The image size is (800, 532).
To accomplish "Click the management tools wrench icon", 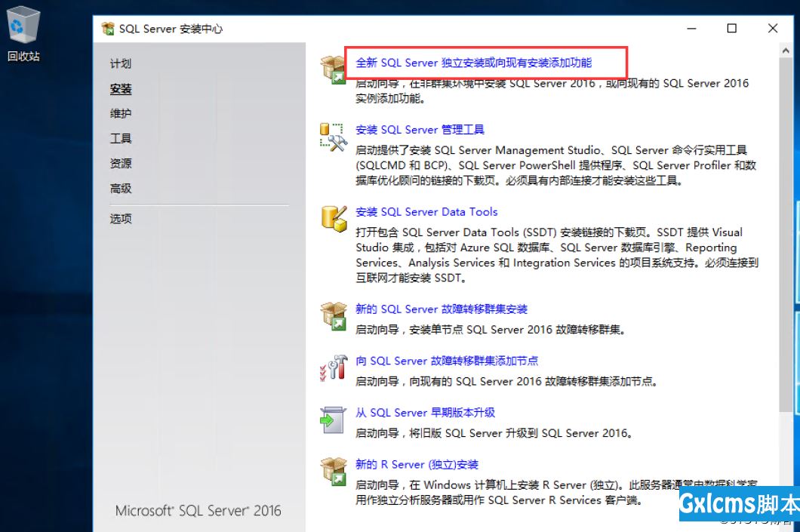I will tap(334, 137).
